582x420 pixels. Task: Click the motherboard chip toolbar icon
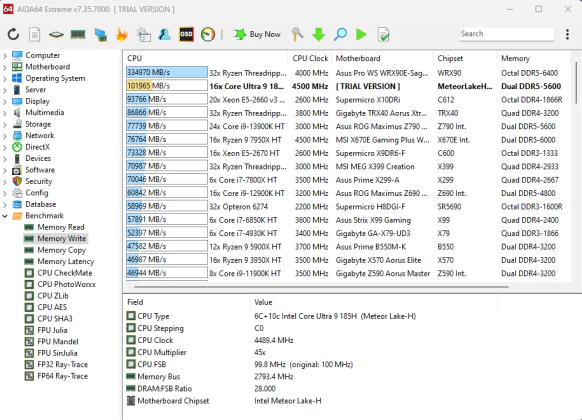pos(56,35)
